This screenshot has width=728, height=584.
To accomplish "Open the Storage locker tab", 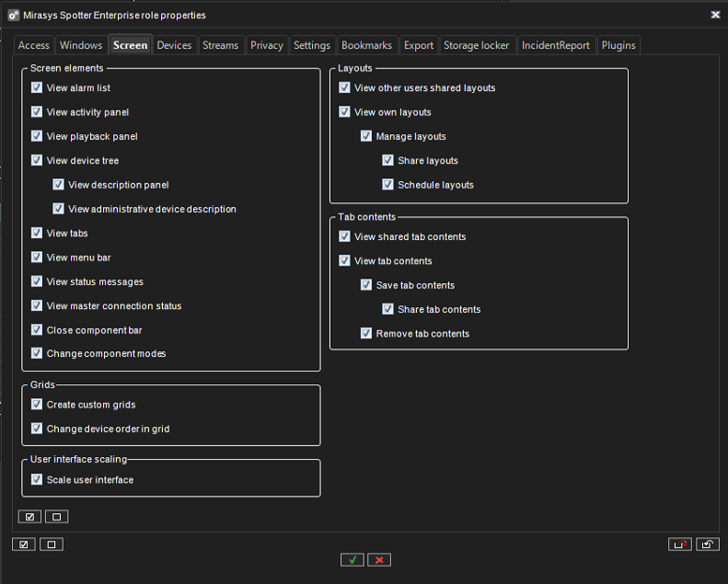I will 476,45.
